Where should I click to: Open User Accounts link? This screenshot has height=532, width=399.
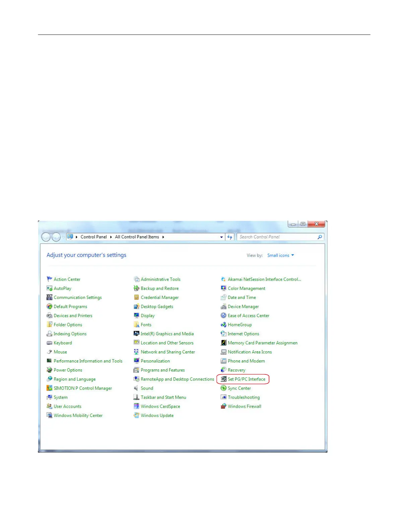[x=68, y=406]
